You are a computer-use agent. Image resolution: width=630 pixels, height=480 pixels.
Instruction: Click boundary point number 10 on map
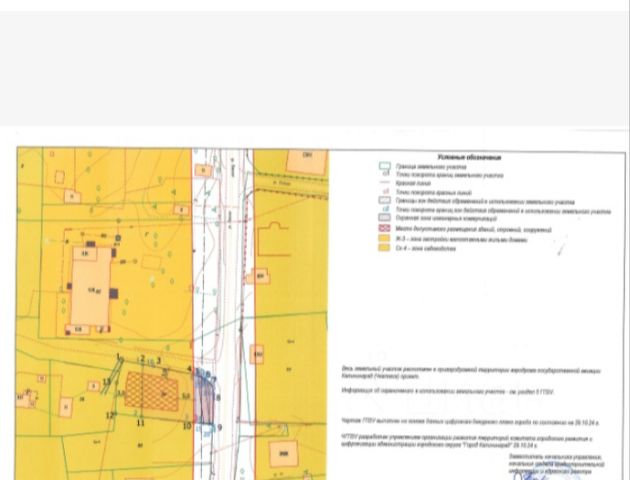187,426
